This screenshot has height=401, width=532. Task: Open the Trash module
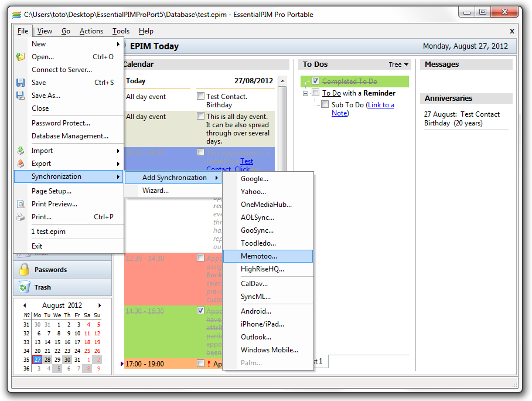tap(63, 287)
